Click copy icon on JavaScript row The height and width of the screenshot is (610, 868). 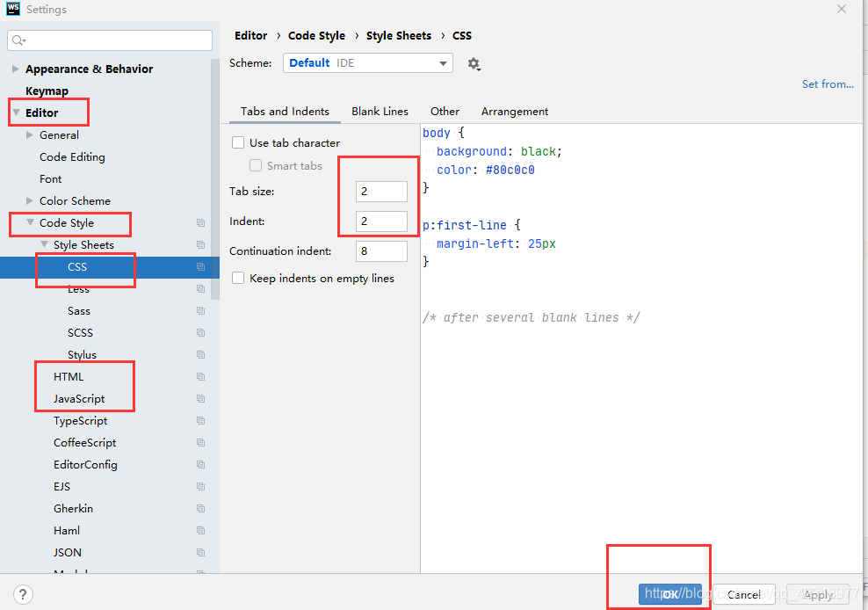[200, 399]
